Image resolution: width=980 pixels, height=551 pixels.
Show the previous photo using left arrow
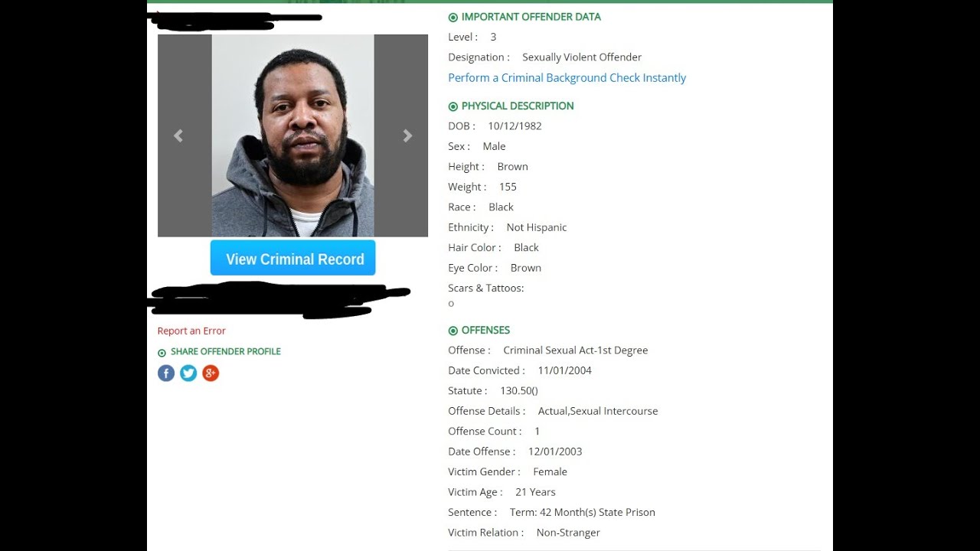[x=178, y=136]
